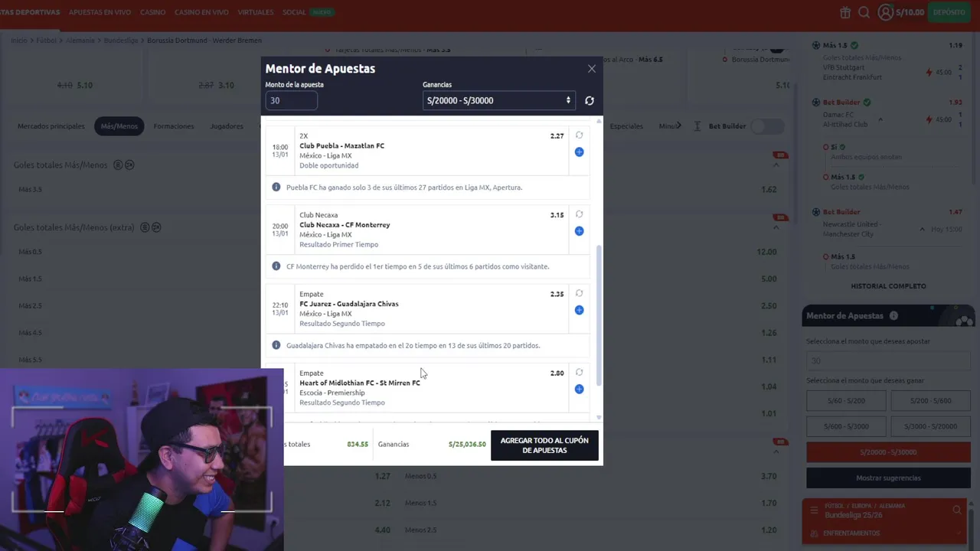Select the S/3000 - S/20000 winnings range
980x551 pixels.
[930, 426]
